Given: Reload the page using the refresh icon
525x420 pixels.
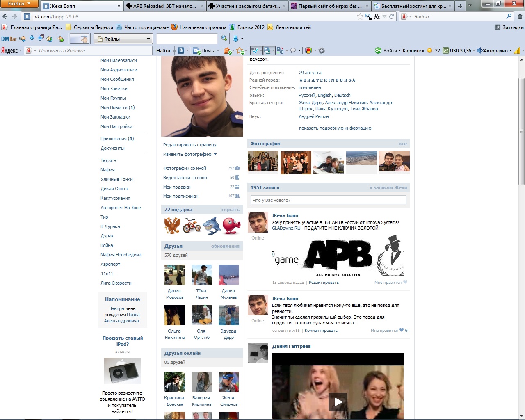Looking at the screenshot, I should tap(391, 16).
